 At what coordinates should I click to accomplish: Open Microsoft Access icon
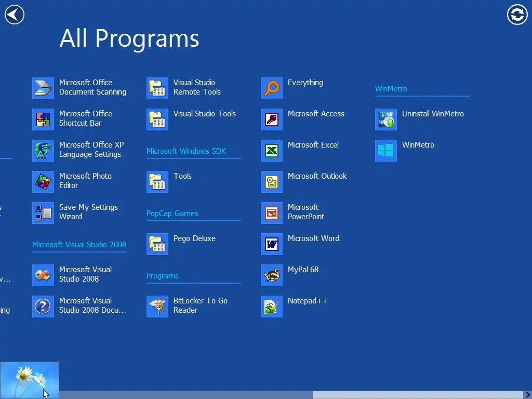point(272,119)
